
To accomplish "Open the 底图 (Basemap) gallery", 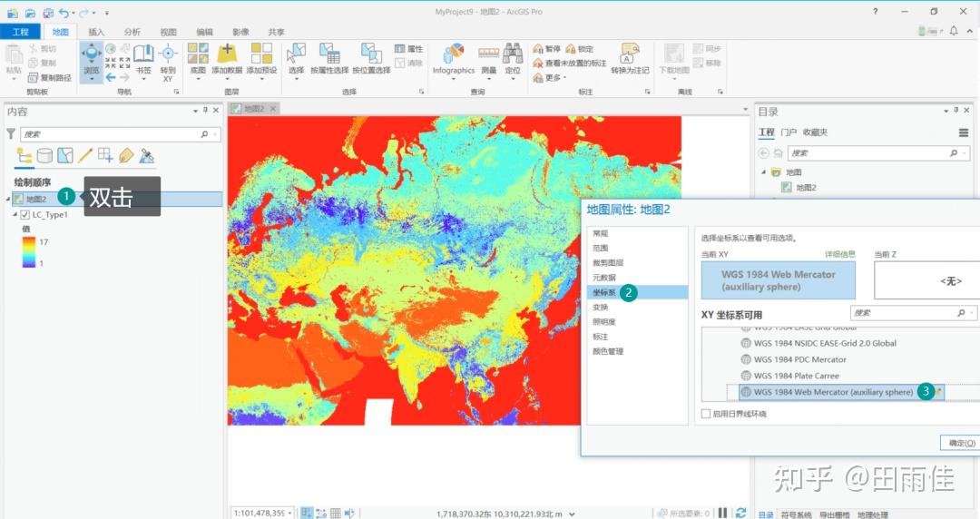I will coord(198,61).
